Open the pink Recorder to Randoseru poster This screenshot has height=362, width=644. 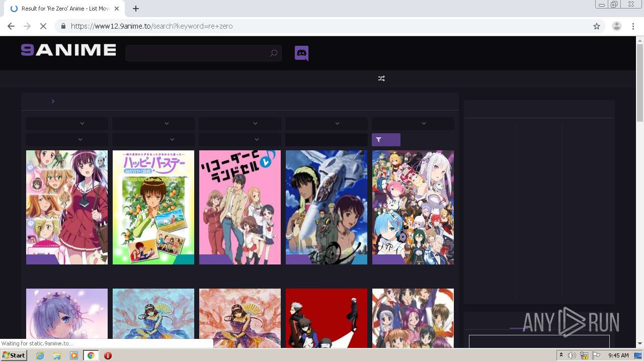240,207
